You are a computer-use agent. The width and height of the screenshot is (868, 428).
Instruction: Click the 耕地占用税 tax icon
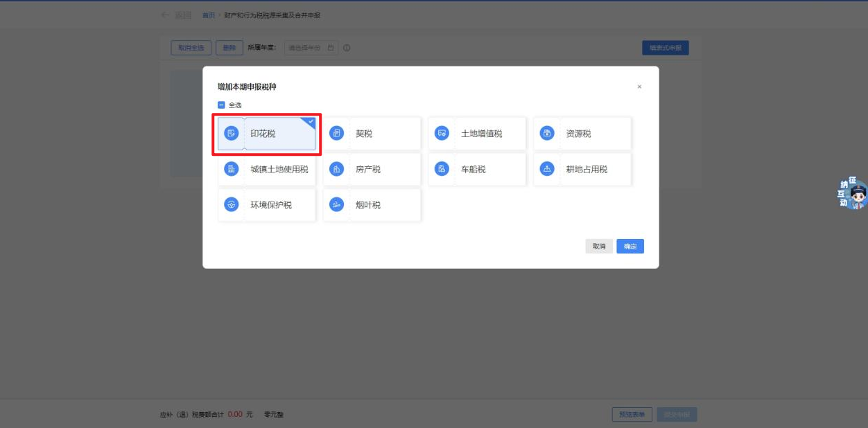pos(547,169)
